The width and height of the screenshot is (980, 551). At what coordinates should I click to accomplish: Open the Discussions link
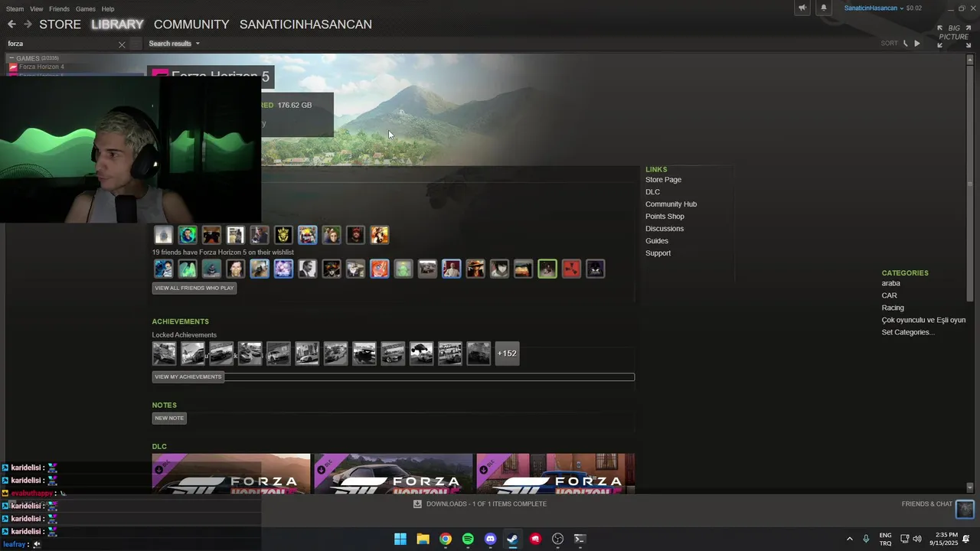click(665, 229)
